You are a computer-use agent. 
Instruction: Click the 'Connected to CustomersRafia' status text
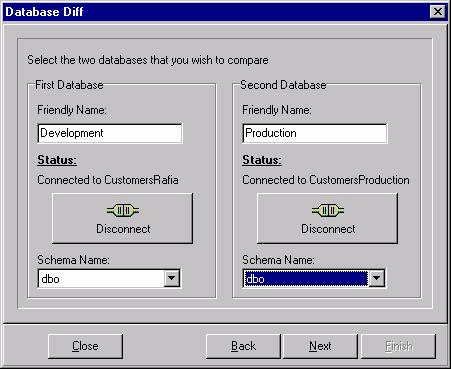coord(108,180)
